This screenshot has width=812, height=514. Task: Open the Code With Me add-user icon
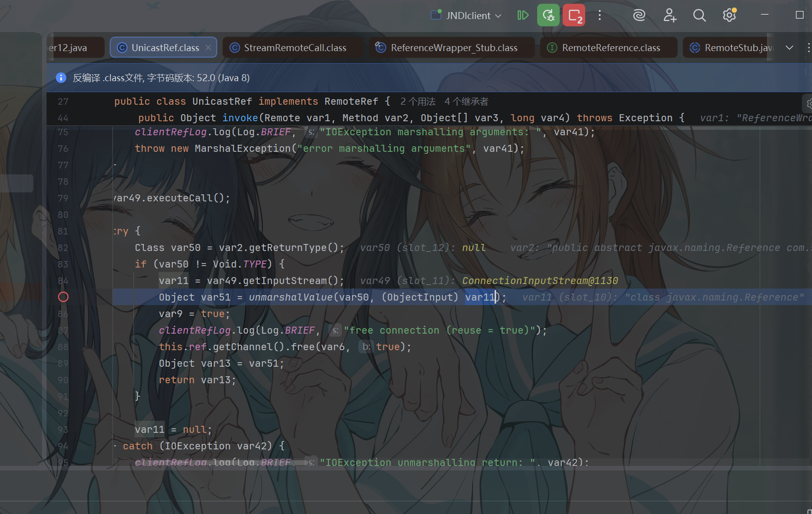click(x=669, y=16)
